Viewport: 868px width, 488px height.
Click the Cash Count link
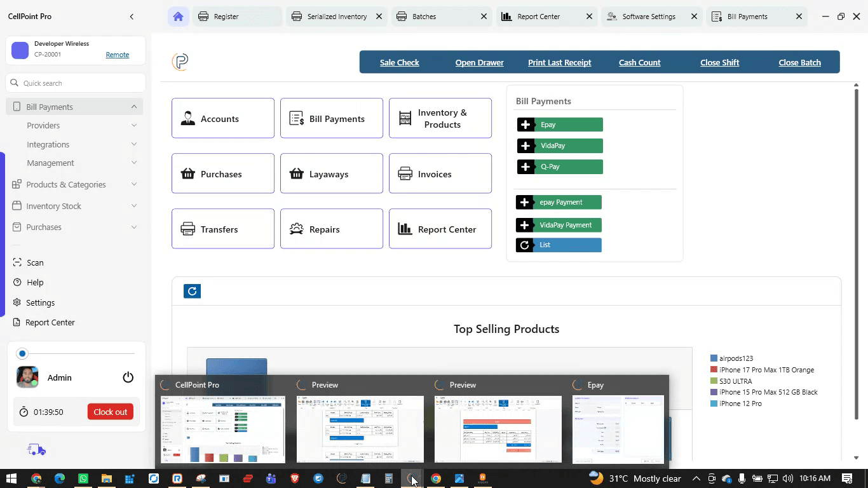(x=640, y=62)
